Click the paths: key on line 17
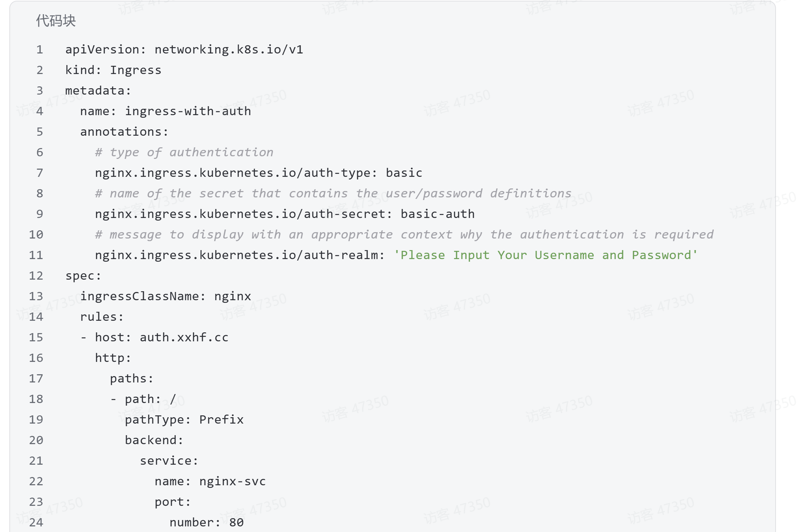This screenshot has width=798, height=532. point(132,379)
